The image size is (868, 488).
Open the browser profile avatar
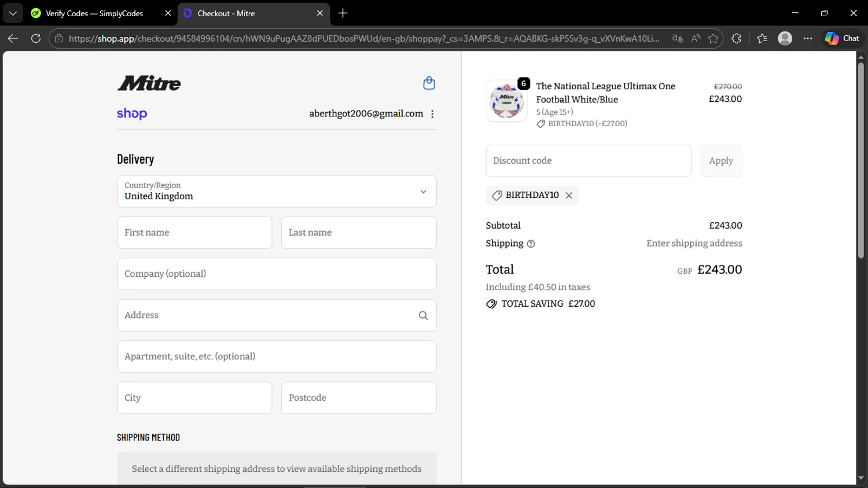(x=785, y=38)
